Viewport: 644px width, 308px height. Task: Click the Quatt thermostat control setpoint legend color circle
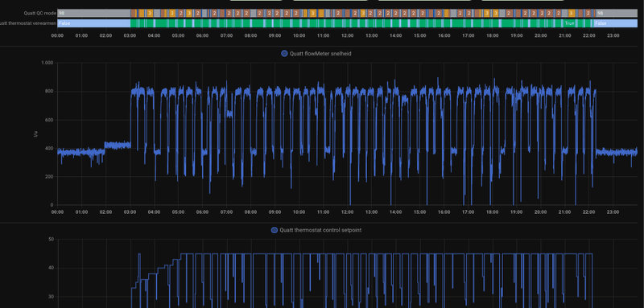[x=275, y=230]
